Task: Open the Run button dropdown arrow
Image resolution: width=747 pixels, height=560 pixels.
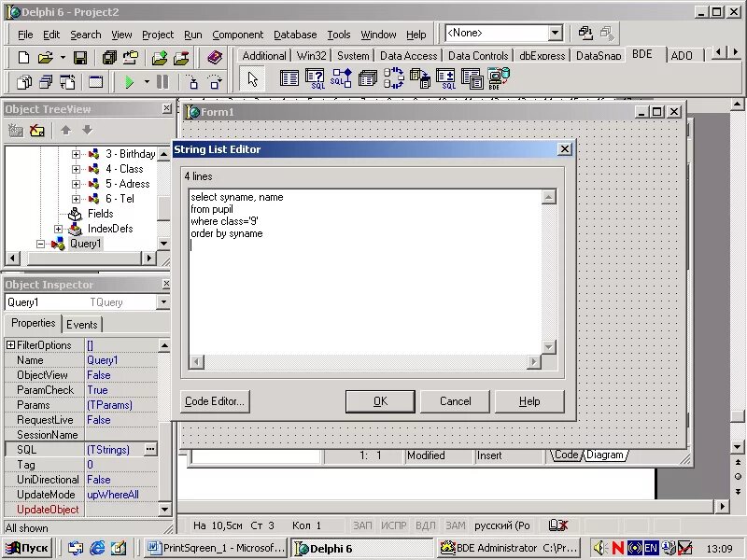Action: pyautogui.click(x=147, y=82)
